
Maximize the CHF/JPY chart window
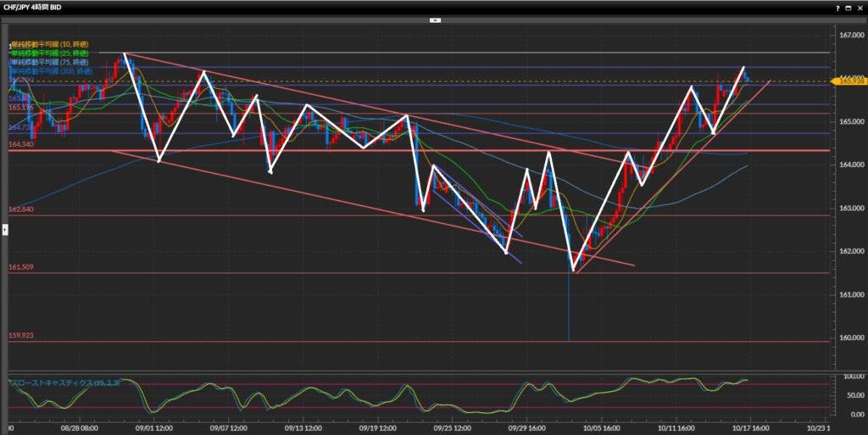click(847, 7)
